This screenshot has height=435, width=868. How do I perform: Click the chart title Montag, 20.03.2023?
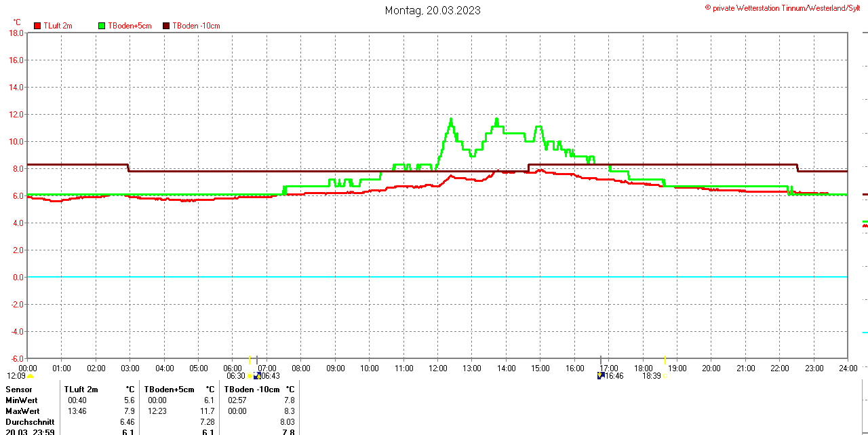[433, 10]
